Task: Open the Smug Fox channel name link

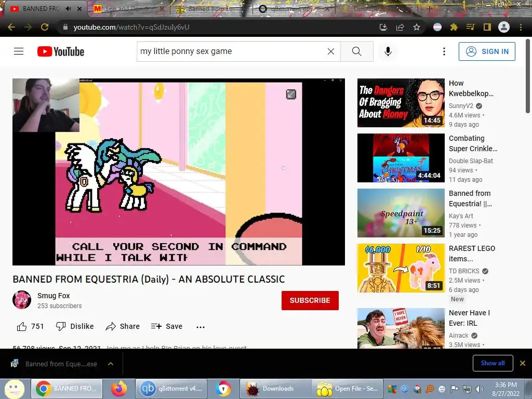Action: click(x=54, y=296)
